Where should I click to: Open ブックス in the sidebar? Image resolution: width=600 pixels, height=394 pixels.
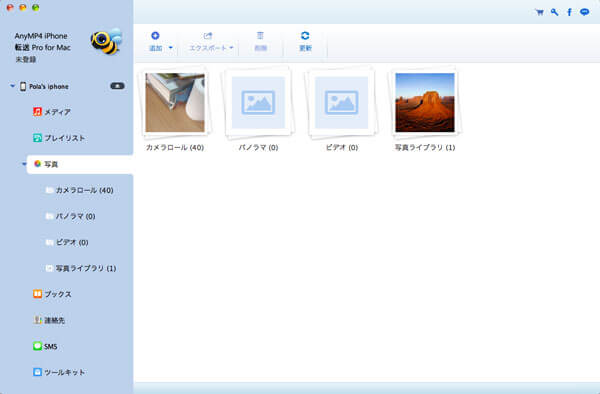tap(58, 294)
